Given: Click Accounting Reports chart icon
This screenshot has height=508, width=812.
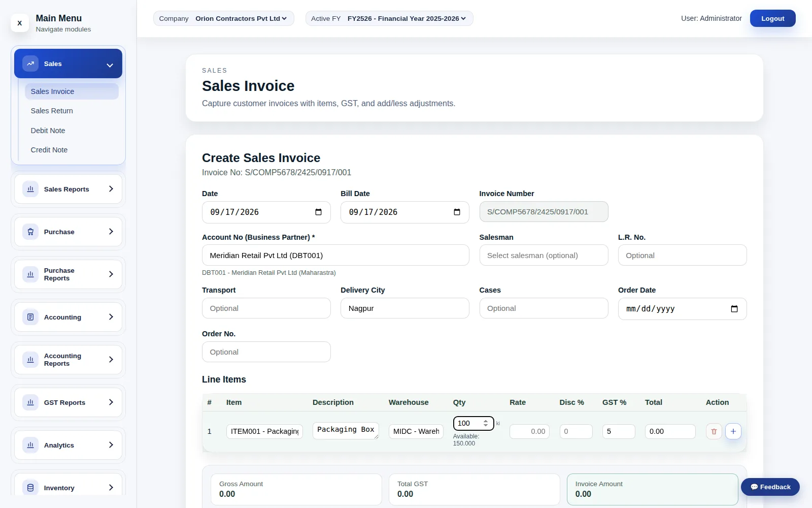Looking at the screenshot, I should 30,360.
